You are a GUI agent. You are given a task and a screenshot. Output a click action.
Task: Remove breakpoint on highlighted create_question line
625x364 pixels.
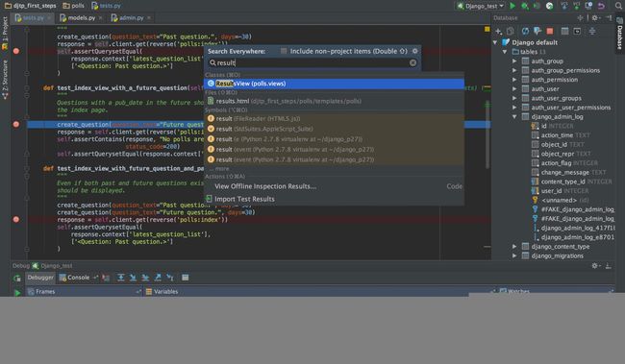pos(16,124)
